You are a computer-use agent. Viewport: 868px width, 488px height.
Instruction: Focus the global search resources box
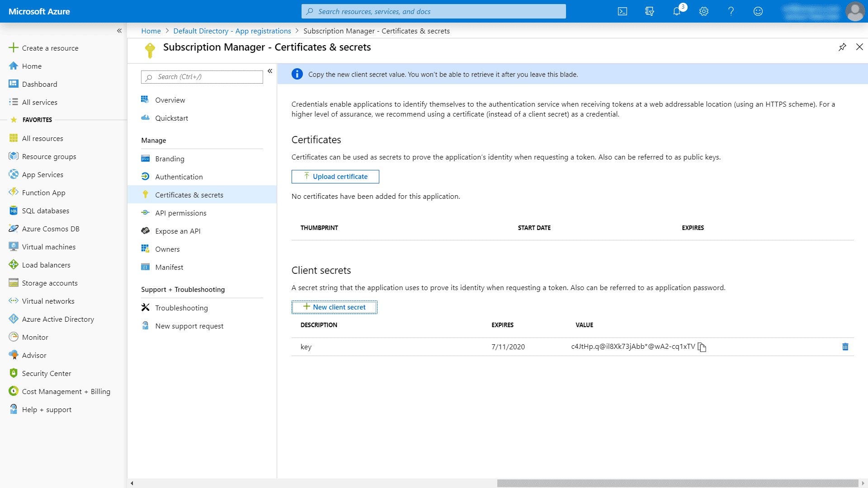433,11
